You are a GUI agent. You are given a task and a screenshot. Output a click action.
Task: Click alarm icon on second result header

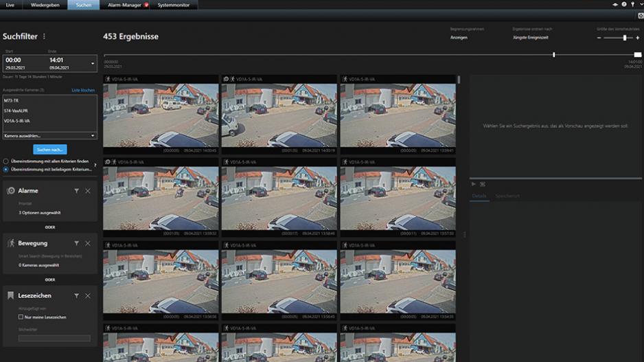pyautogui.click(x=226, y=79)
